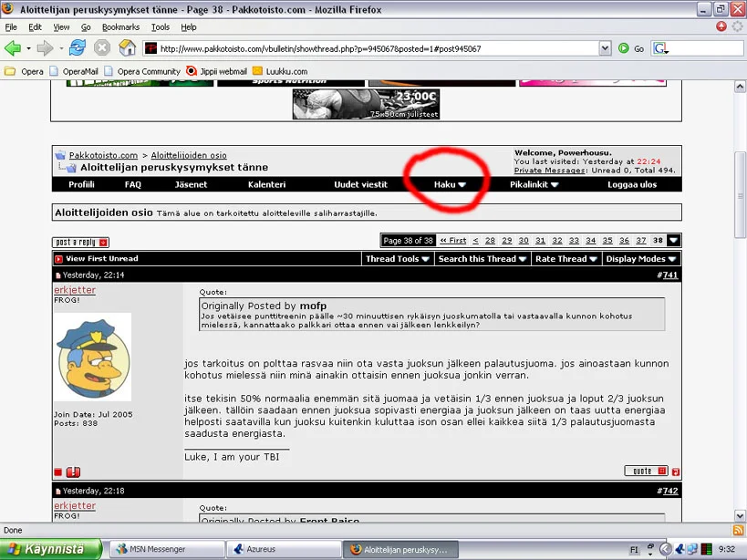This screenshot has width=747, height=560.
Task: Reload the page with the Refresh icon
Action: click(78, 48)
